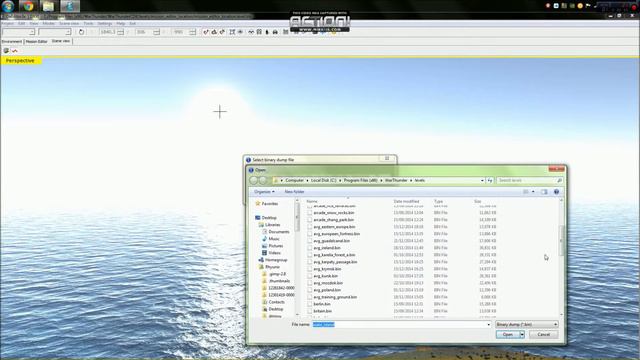
Task: Select Videos in the navigation tree
Action: coord(271,253)
